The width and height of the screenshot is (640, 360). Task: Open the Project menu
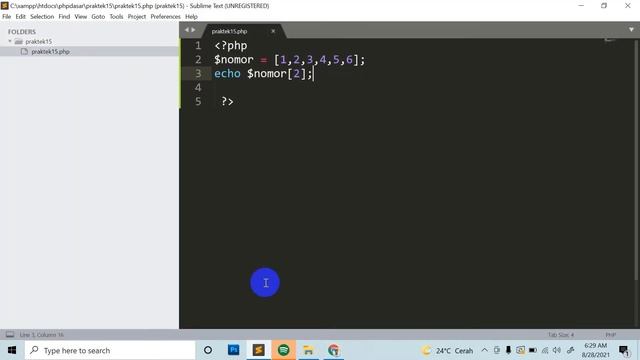[137, 17]
